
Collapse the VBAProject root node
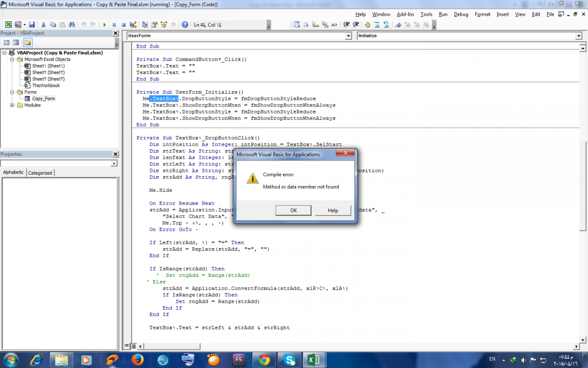click(4, 53)
